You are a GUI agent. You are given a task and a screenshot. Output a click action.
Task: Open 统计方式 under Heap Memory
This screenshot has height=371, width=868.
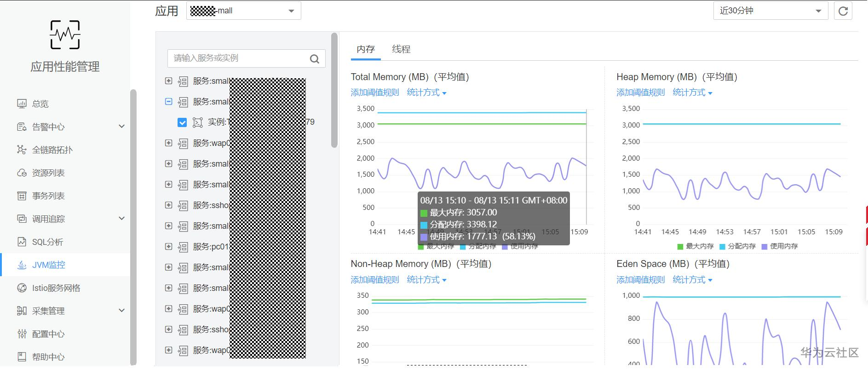click(692, 93)
